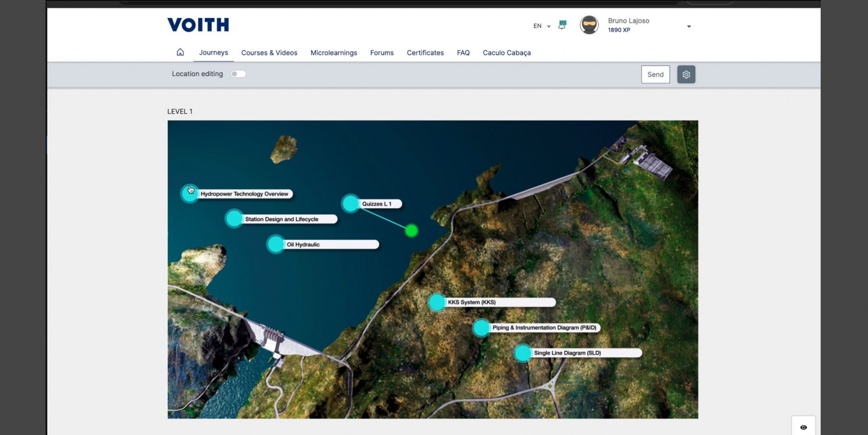Open the Bruno Lajoso account menu arrow
868x435 pixels.
(689, 26)
